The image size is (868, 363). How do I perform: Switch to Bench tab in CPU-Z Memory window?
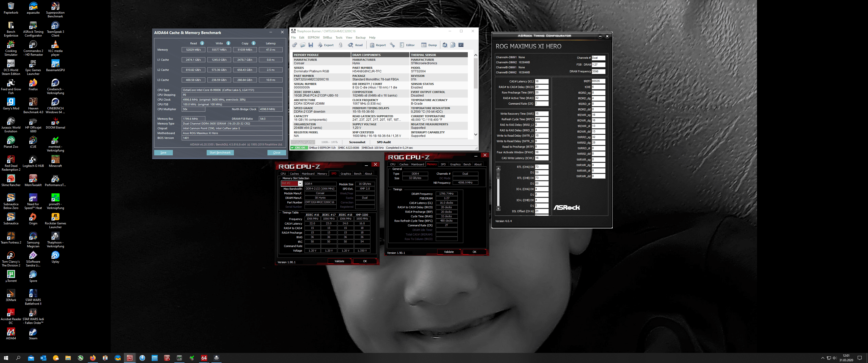[x=467, y=164]
